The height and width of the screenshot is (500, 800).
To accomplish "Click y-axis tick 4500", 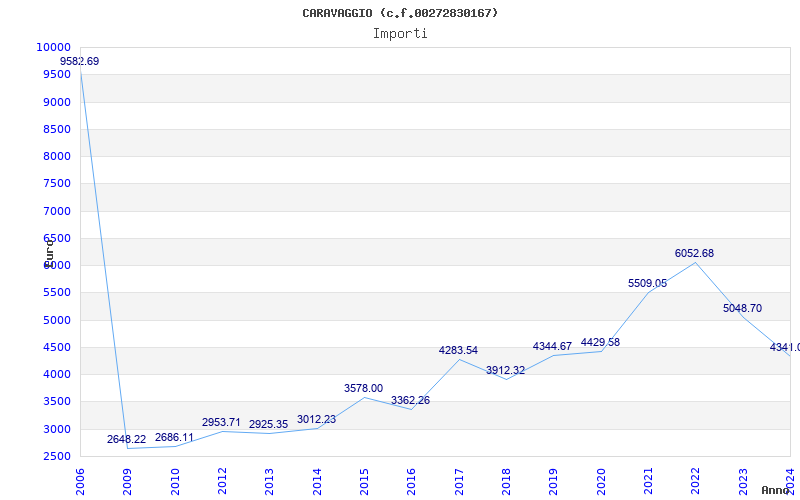I will tap(57, 347).
